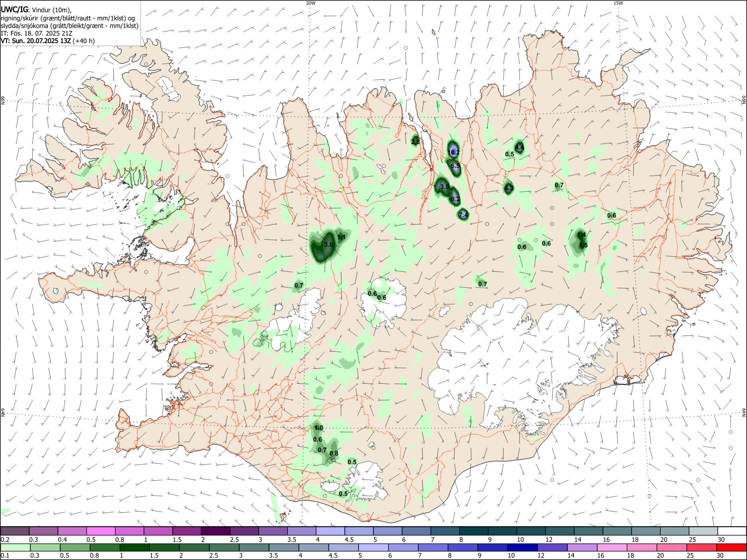Pick the pale grey 25–30 snow legend swatch
Image resolution: width=747 pixels, height=560 pixels.
click(x=703, y=531)
